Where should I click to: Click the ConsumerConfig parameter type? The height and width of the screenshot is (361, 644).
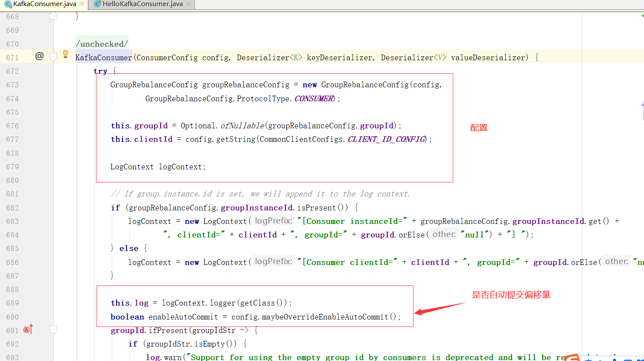pyautogui.click(x=167, y=57)
